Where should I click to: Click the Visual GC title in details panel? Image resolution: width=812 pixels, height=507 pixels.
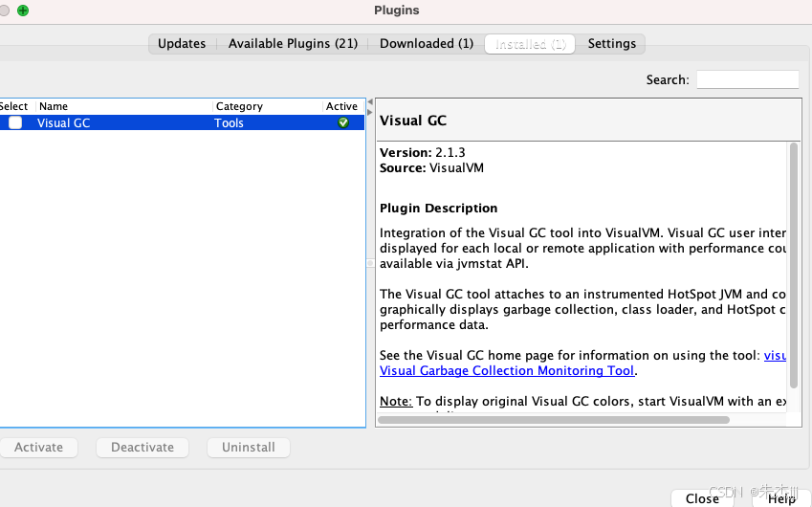pos(413,121)
